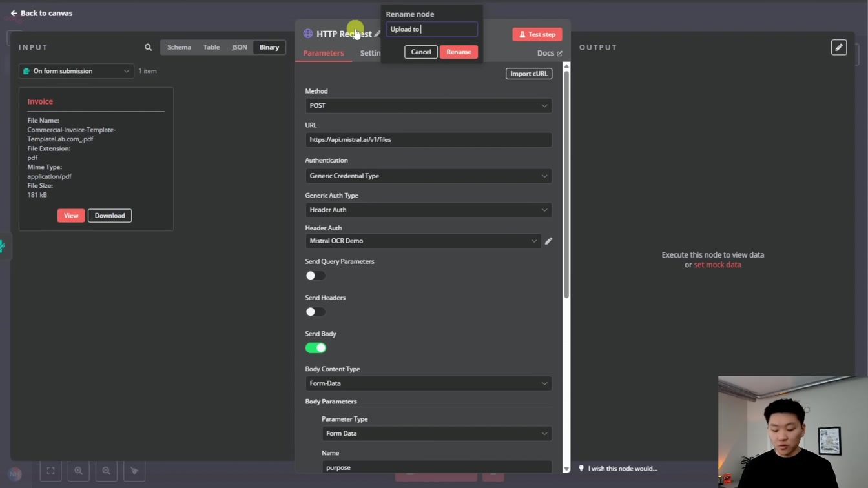Open the Settings tab
Screen dimensions: 868x488
[x=370, y=53]
